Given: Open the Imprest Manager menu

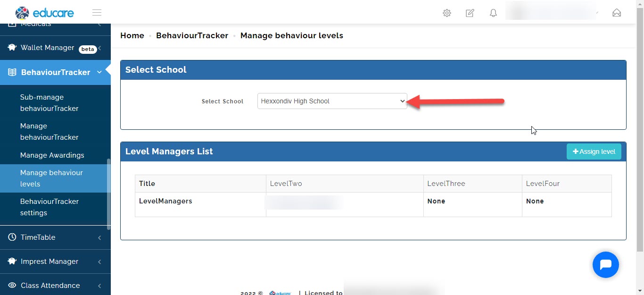Looking at the screenshot, I should [x=55, y=261].
